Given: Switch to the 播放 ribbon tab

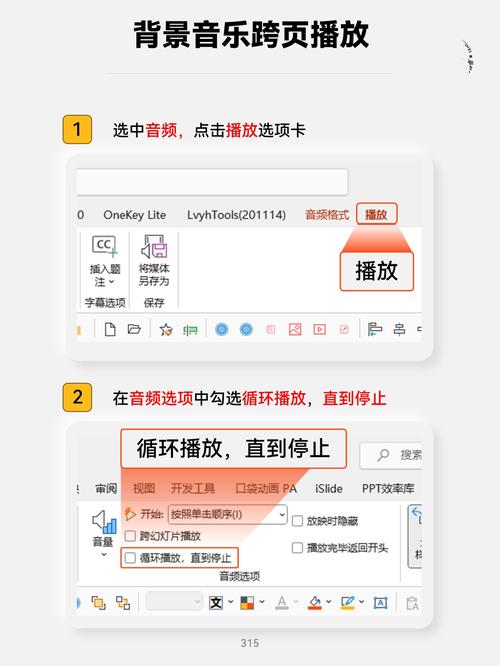Looking at the screenshot, I should pyautogui.click(x=376, y=214).
